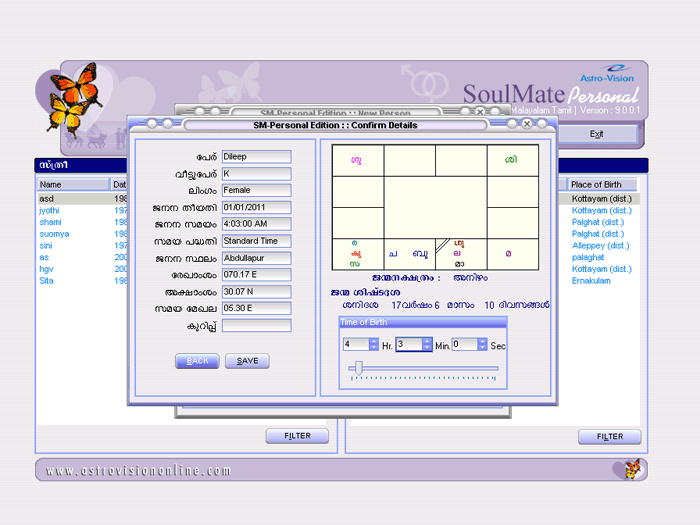Decrease the minute value spinner
The width and height of the screenshot is (700, 525).
[427, 347]
